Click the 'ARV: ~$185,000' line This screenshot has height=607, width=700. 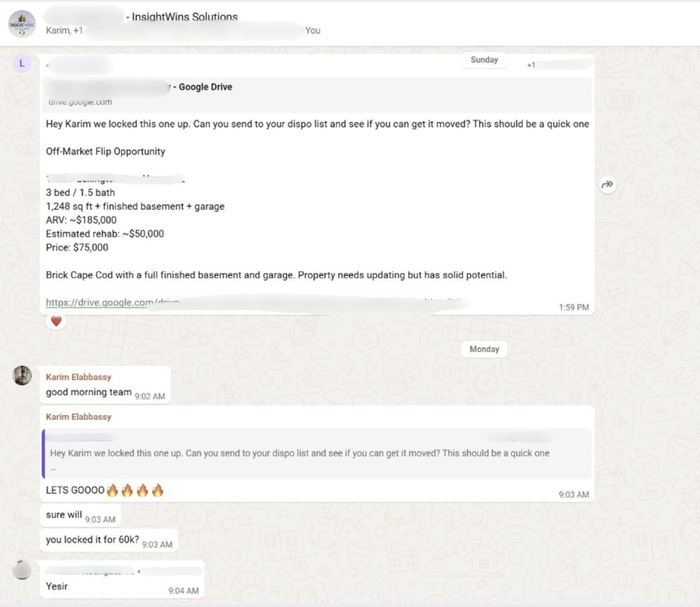(x=81, y=220)
